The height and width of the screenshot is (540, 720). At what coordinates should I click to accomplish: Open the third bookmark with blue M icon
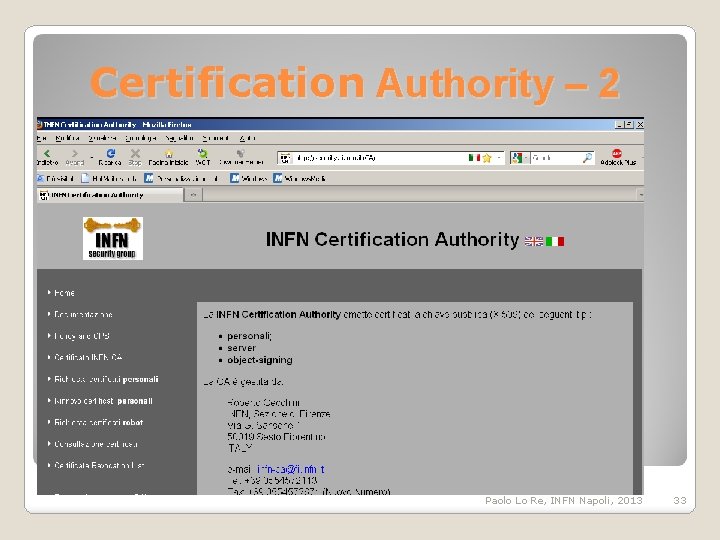(x=181, y=178)
